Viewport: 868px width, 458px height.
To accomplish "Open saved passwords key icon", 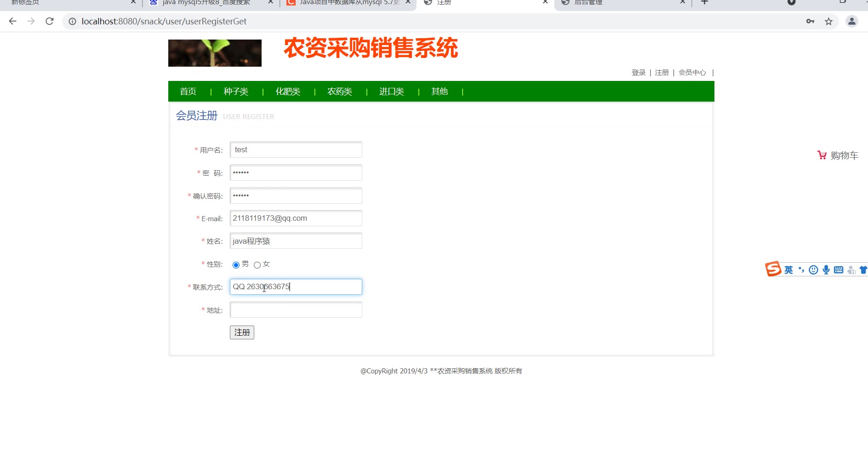I will (810, 21).
